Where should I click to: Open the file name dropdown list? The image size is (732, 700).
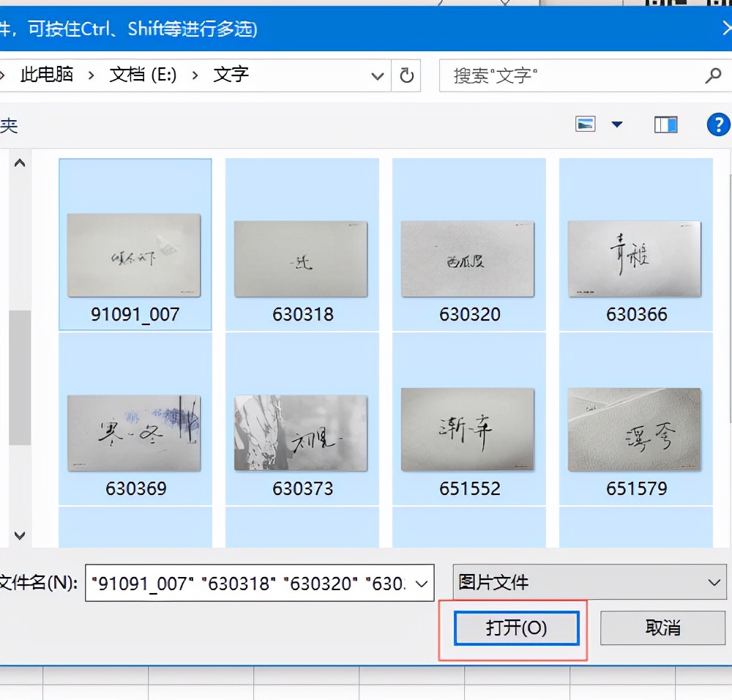point(420,584)
